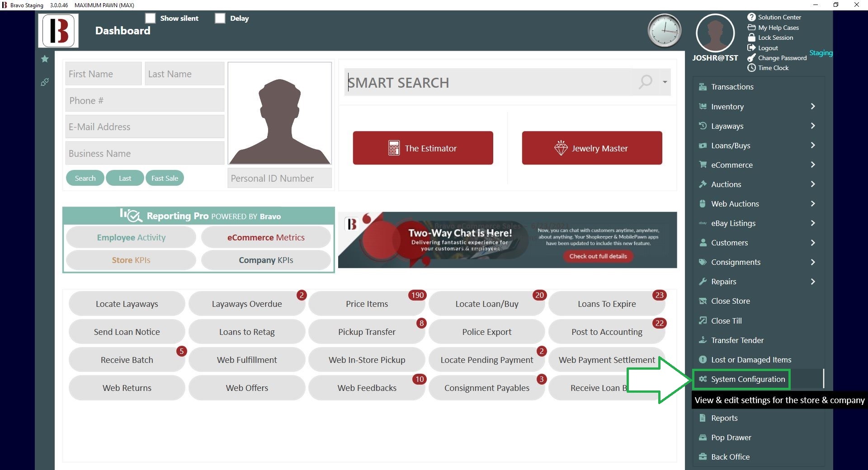
Task: Click the Logout icon
Action: (x=751, y=48)
